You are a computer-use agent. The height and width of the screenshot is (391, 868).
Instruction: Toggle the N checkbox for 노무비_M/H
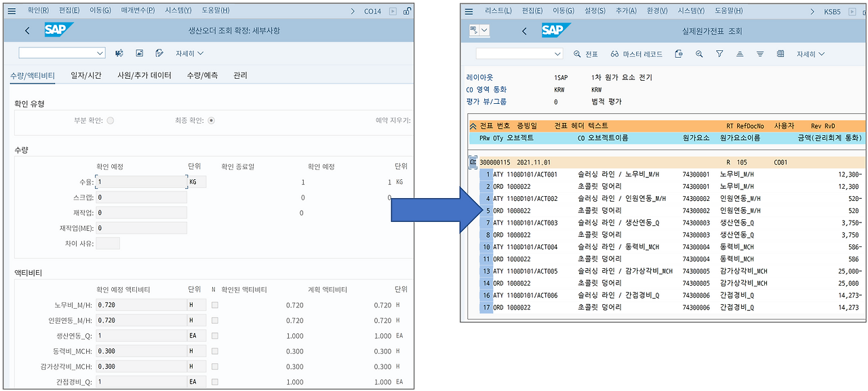click(x=215, y=305)
